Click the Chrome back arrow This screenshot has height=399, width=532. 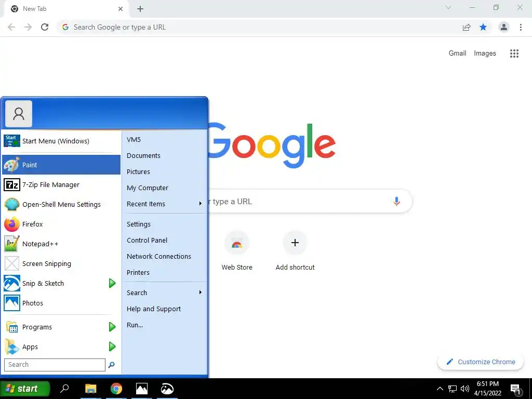[11, 27]
